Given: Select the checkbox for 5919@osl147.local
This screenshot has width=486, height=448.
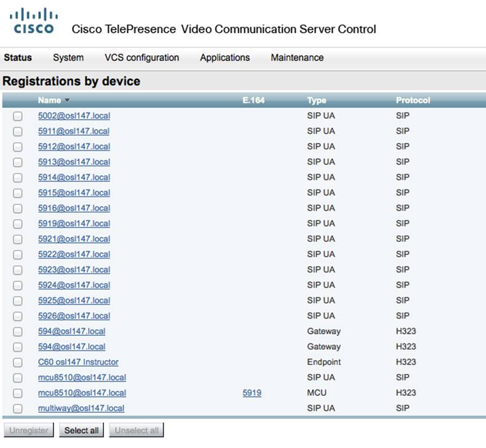Looking at the screenshot, I should coord(18,223).
